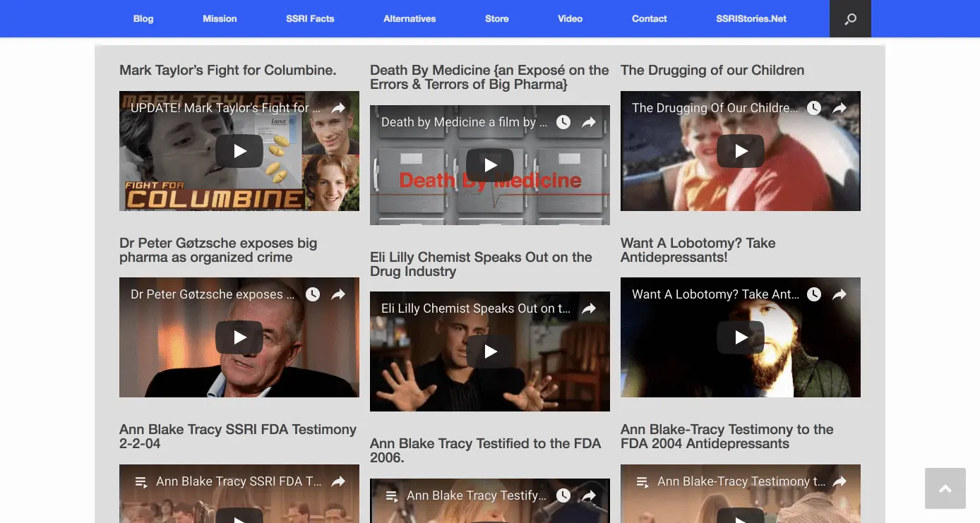Image resolution: width=980 pixels, height=523 pixels.
Task: Play the Mark Taylor Fight for Columbine video
Action: (239, 150)
